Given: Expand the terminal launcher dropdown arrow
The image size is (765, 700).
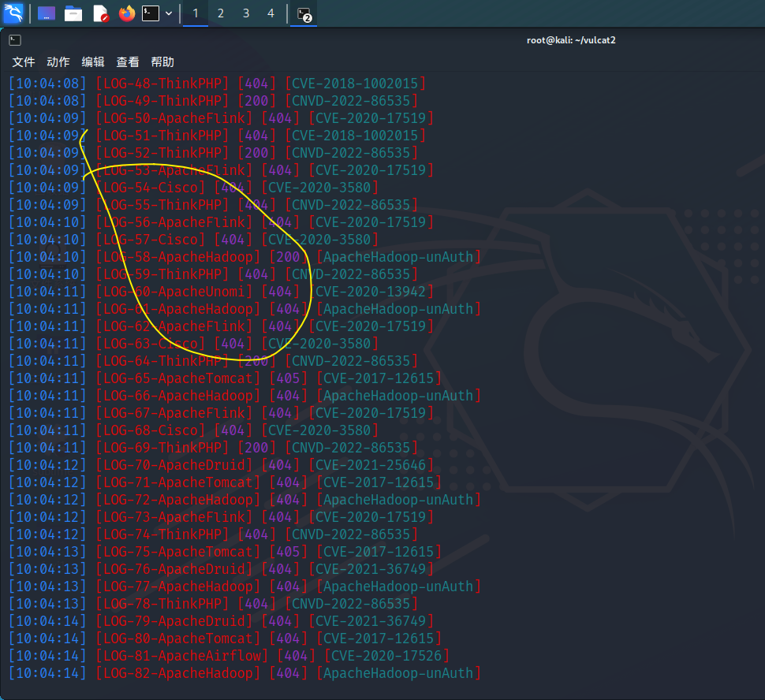Looking at the screenshot, I should tap(169, 13).
